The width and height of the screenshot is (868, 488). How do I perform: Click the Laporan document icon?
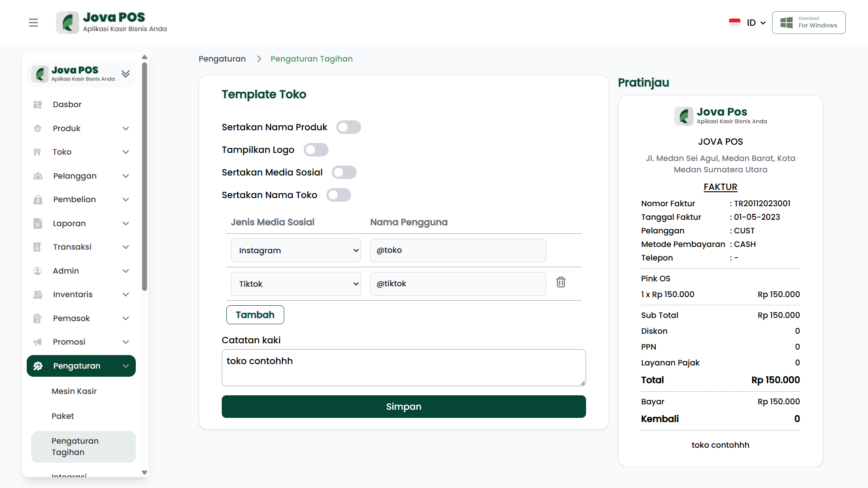tap(38, 223)
